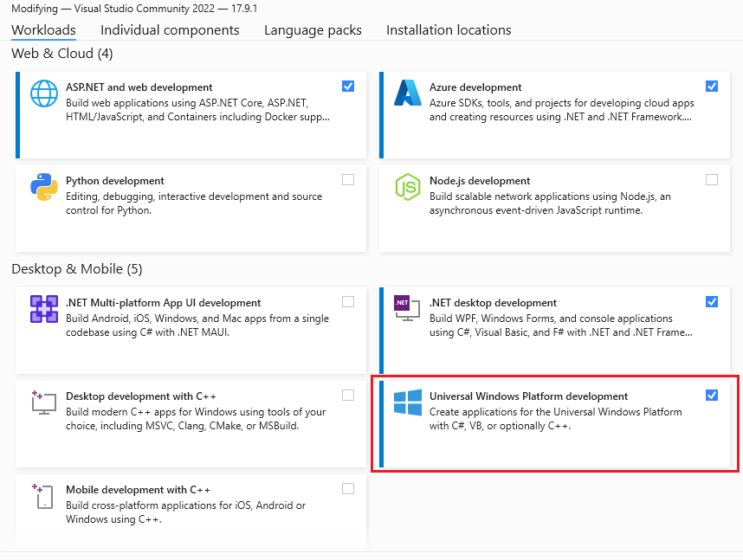Click the Desktop development with C++ title
Screen dimensions: 743x560
(141, 396)
